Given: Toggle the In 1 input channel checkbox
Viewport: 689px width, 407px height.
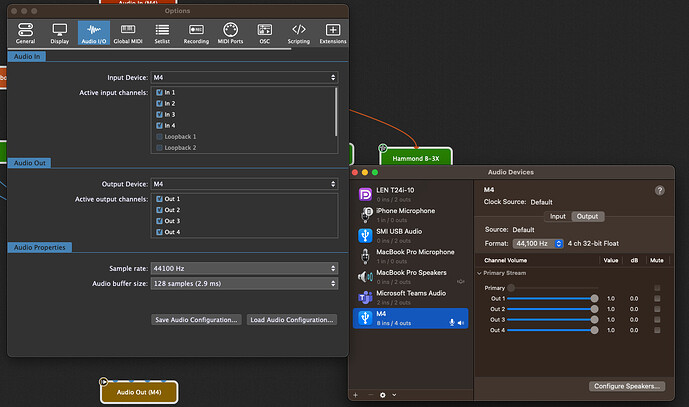Looking at the screenshot, I should (160, 92).
